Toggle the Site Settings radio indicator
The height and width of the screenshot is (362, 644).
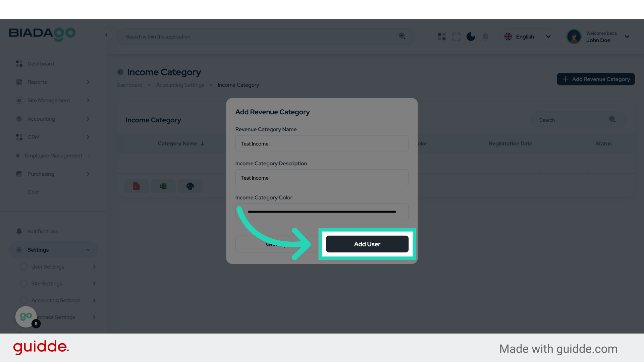pos(23,283)
